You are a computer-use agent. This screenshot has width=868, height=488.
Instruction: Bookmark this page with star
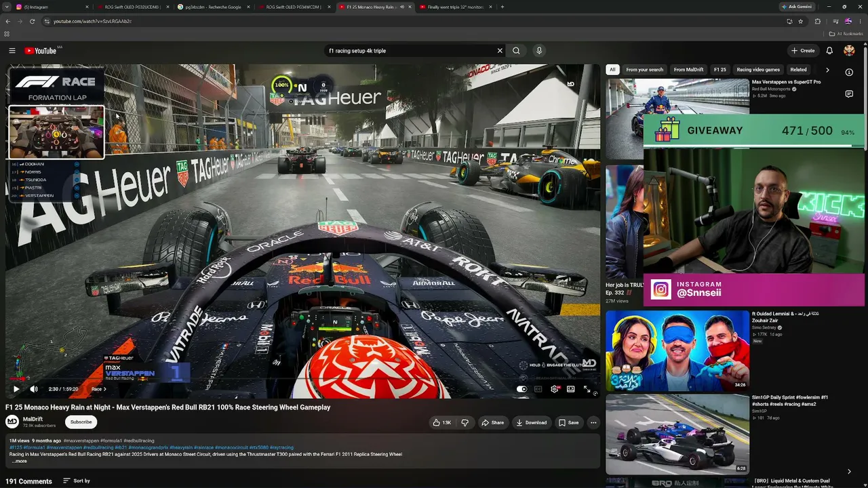(801, 21)
